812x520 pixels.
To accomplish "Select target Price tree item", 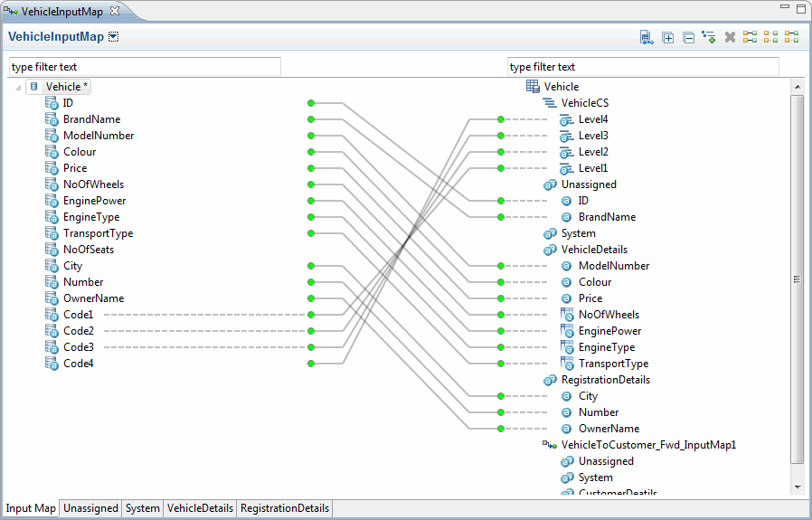I will click(x=590, y=298).
